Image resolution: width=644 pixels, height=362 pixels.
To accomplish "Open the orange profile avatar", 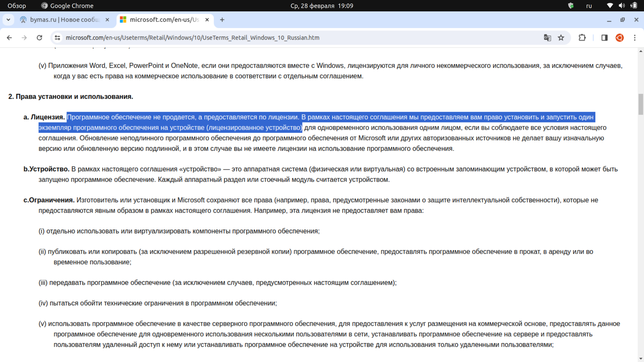I will click(620, 38).
